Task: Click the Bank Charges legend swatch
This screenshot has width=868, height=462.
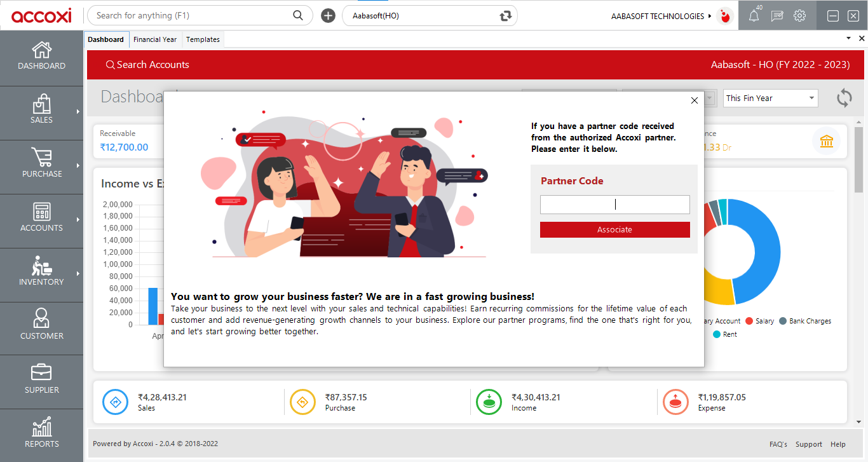Action: point(783,321)
